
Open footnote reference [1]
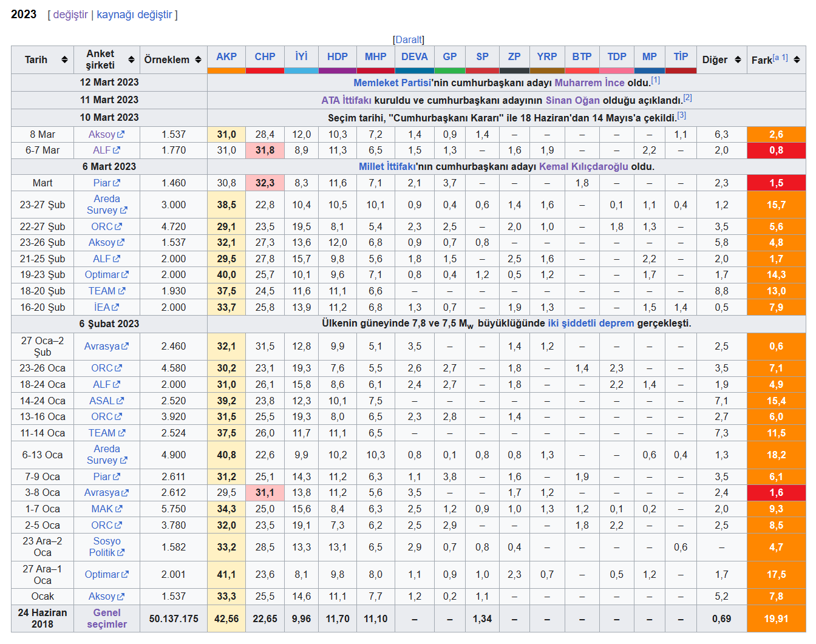pos(656,80)
